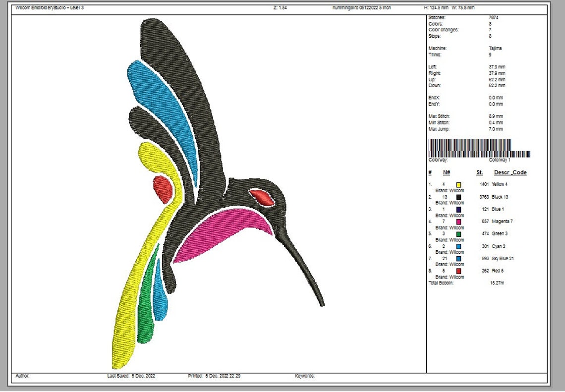
Task: Select the Blue 1 thread chip
Action: pos(458,209)
